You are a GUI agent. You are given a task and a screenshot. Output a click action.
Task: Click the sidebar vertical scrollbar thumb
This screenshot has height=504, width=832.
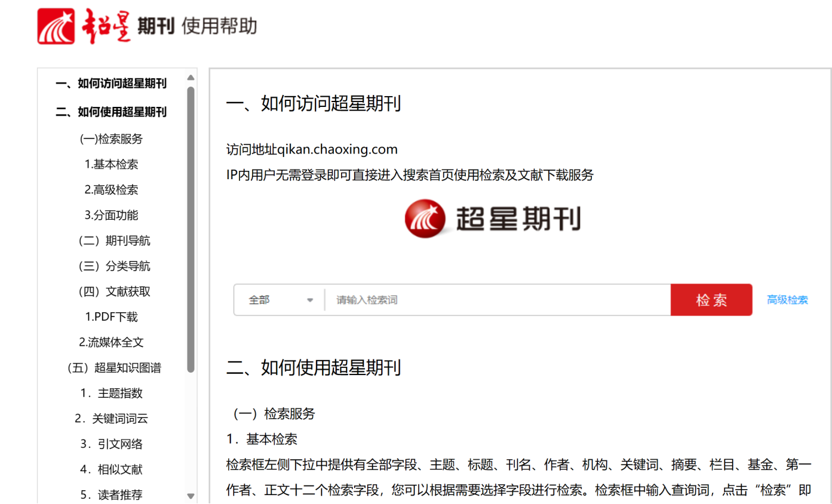point(191,229)
